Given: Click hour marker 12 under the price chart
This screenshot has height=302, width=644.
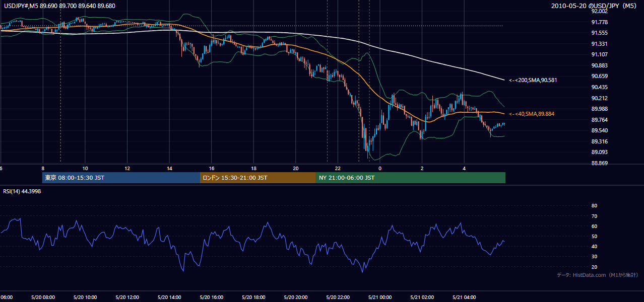Looking at the screenshot, I should point(127,169).
